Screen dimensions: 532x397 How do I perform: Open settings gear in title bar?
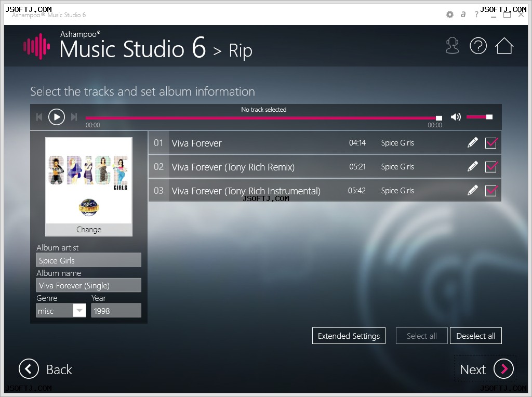click(x=450, y=14)
